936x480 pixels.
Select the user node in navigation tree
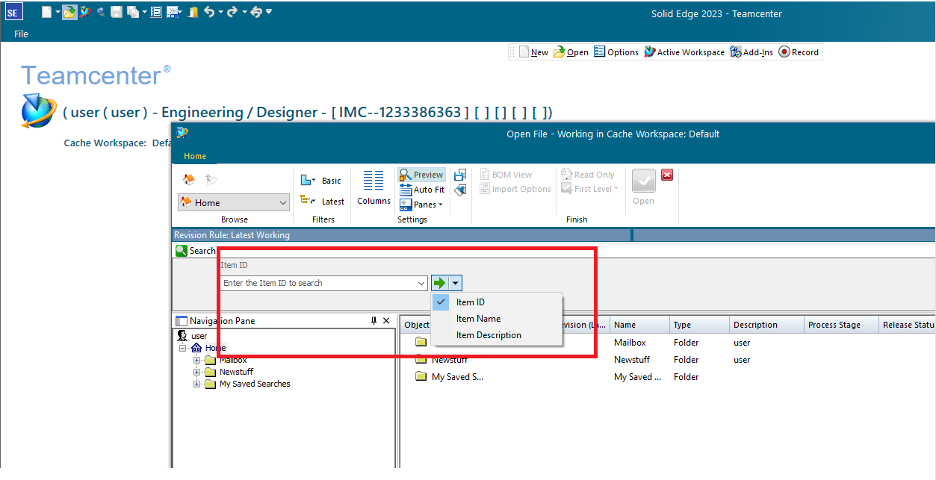[193, 336]
